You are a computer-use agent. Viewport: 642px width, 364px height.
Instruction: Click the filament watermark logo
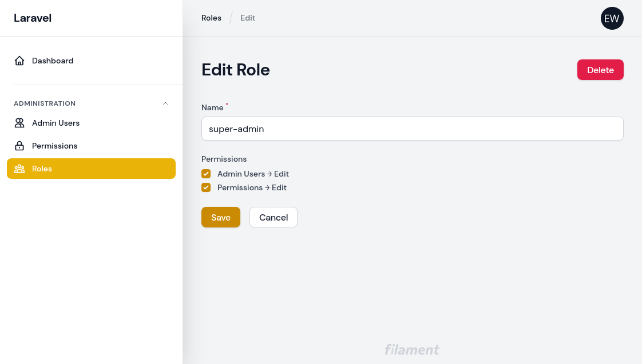pyautogui.click(x=412, y=350)
